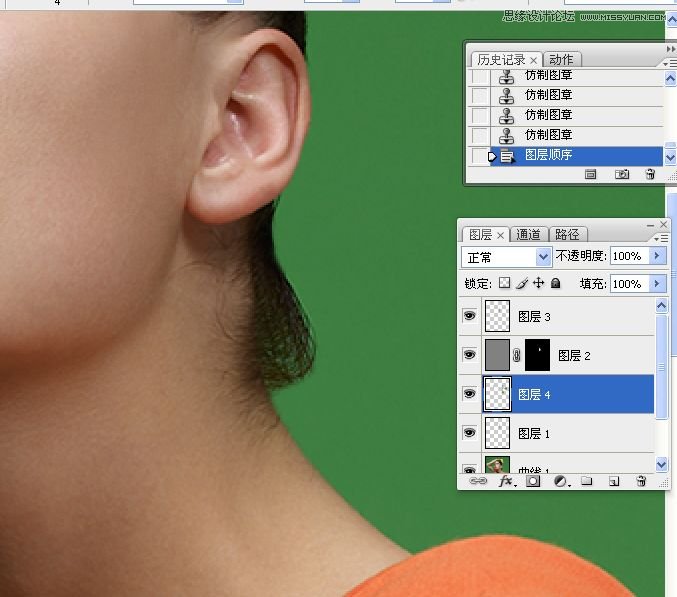Switch to the 图层 tab

click(x=481, y=234)
